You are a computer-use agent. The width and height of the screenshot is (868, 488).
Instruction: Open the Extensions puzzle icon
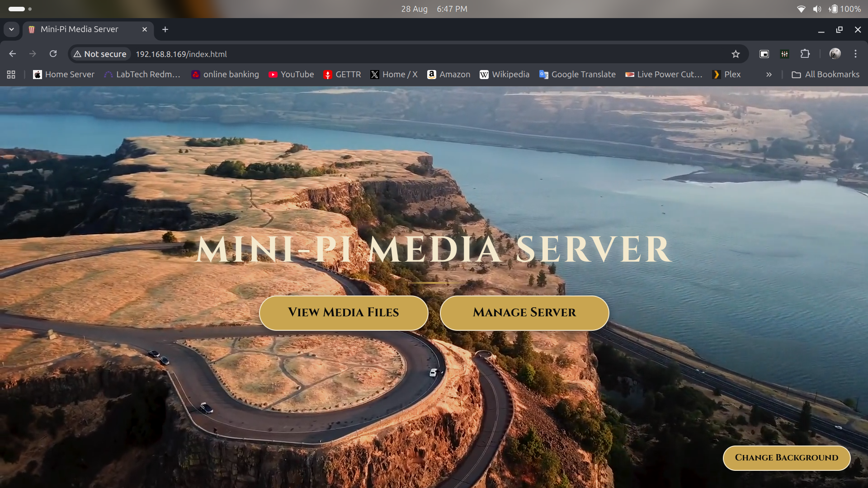click(x=805, y=54)
